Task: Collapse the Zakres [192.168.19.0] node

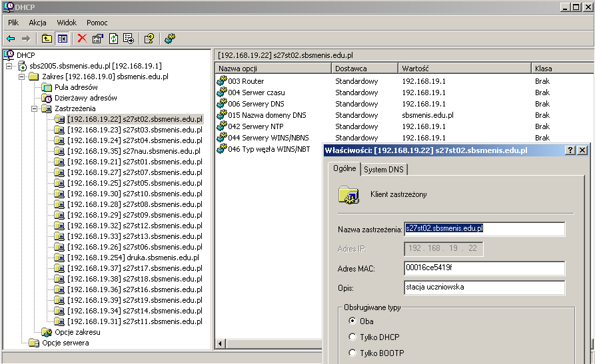Action: tap(22, 77)
